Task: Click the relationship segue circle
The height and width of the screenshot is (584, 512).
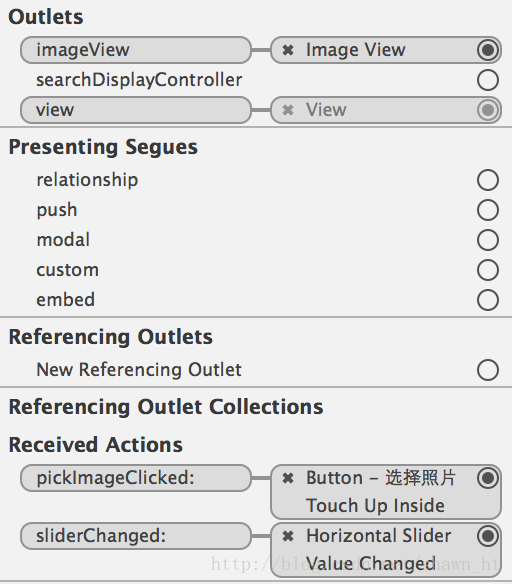Action: pos(488,180)
